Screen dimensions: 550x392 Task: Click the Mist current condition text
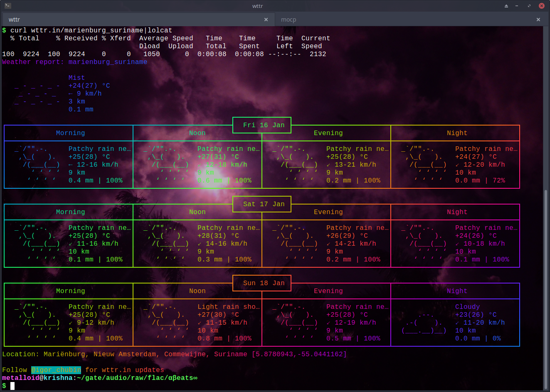(x=76, y=78)
